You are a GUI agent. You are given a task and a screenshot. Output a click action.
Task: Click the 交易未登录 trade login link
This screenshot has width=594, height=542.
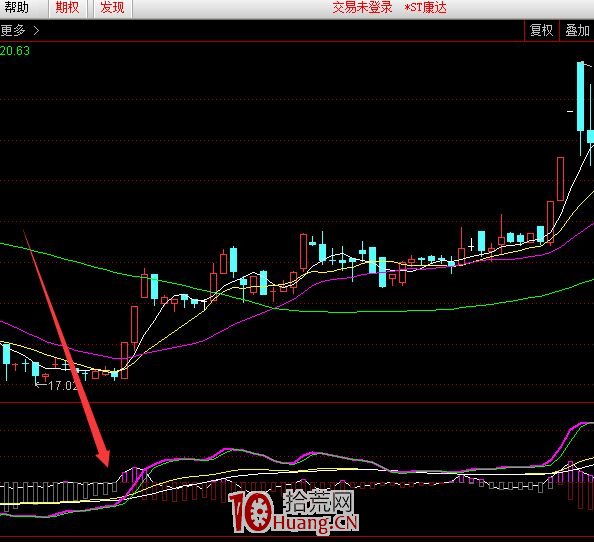pos(362,8)
